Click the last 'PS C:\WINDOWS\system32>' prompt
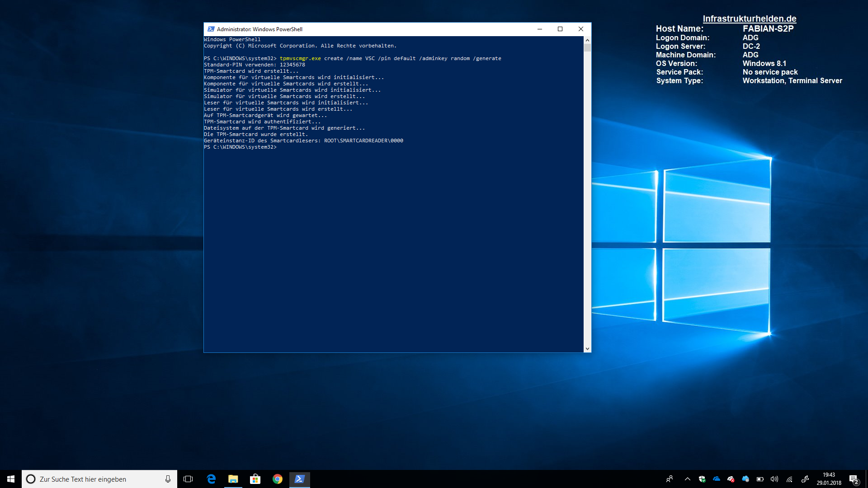868x488 pixels. coord(240,147)
